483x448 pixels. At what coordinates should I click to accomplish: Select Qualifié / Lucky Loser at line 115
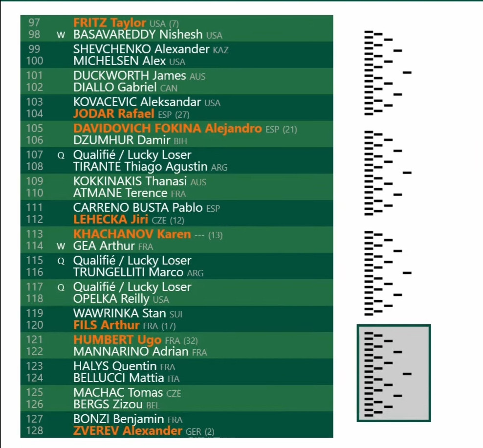[x=132, y=261]
